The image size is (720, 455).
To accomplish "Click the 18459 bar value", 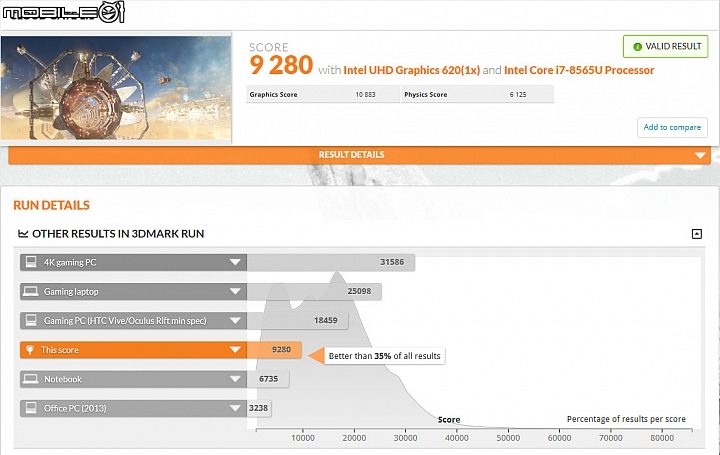I will (326, 320).
